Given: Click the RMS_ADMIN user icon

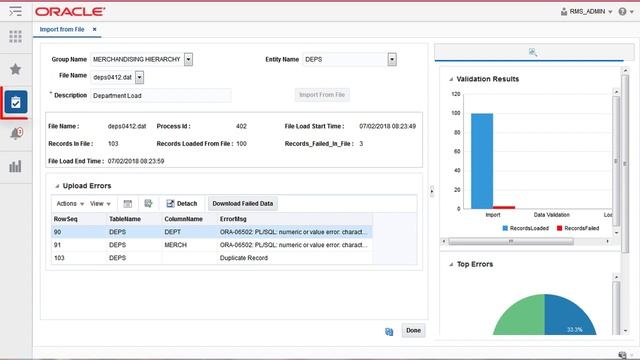Looking at the screenshot, I should click(x=564, y=11).
